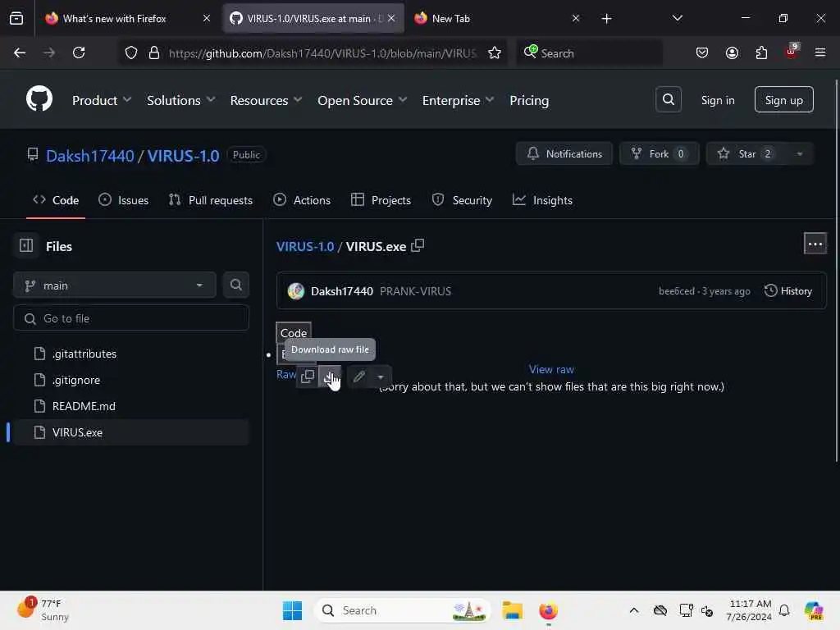The width and height of the screenshot is (840, 630).
Task: Show hidden icons in system tray
Action: tap(634, 610)
